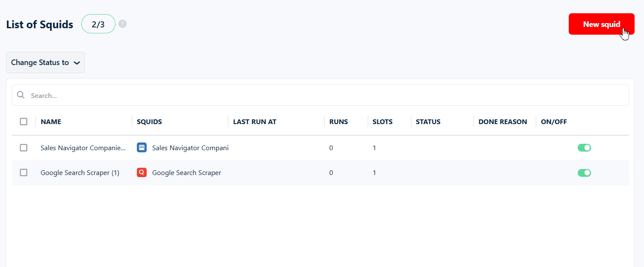The image size is (644, 267).
Task: Select the 2/3 usage counter badge
Action: pos(98,24)
